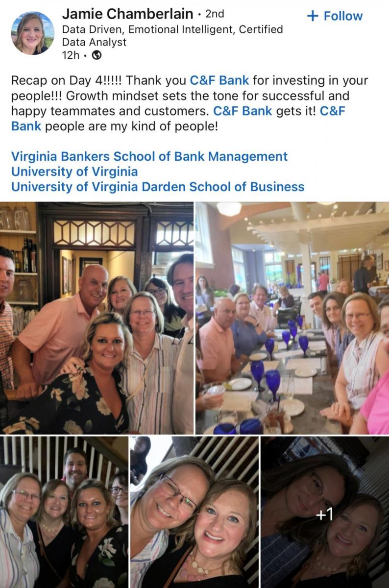Click the 12h post timestamp
The width and height of the screenshot is (389, 588).
[71, 55]
